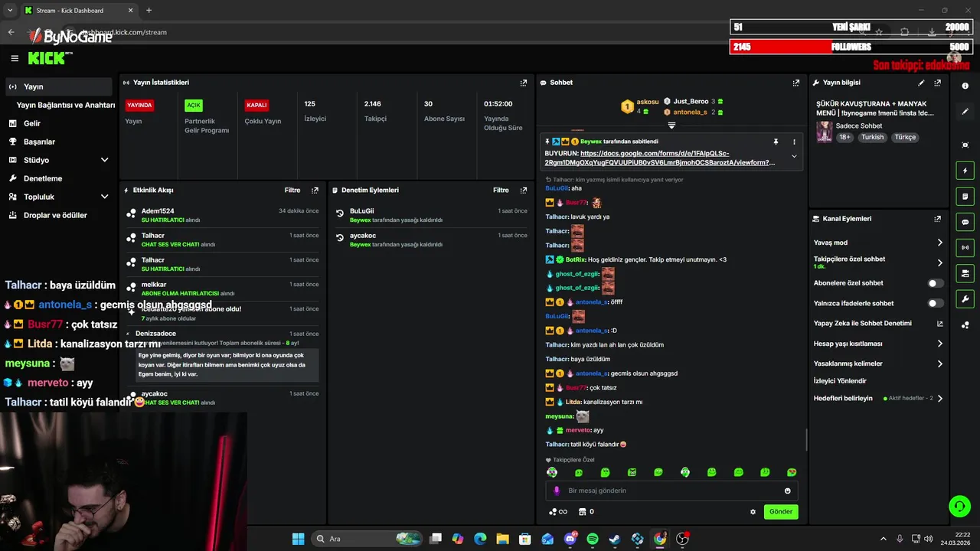This screenshot has width=980, height=551.
Task: Click the BotRix username in chat
Action: [x=575, y=260]
